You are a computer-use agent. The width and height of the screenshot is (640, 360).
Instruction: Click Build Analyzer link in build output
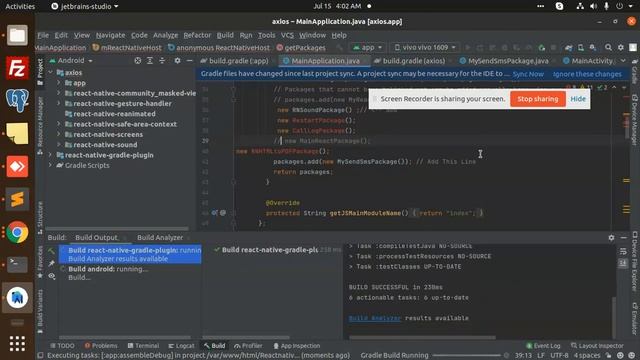click(375, 318)
